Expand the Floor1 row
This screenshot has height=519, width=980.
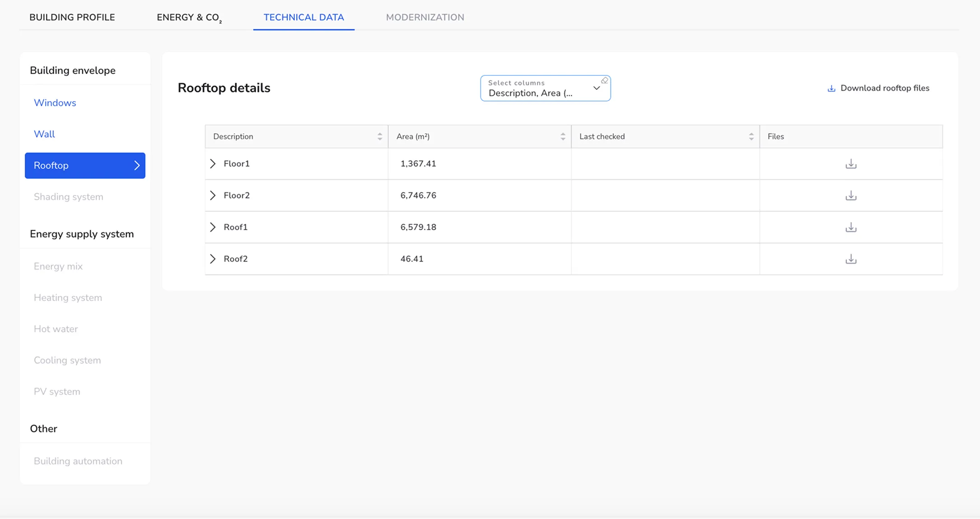pyautogui.click(x=213, y=164)
